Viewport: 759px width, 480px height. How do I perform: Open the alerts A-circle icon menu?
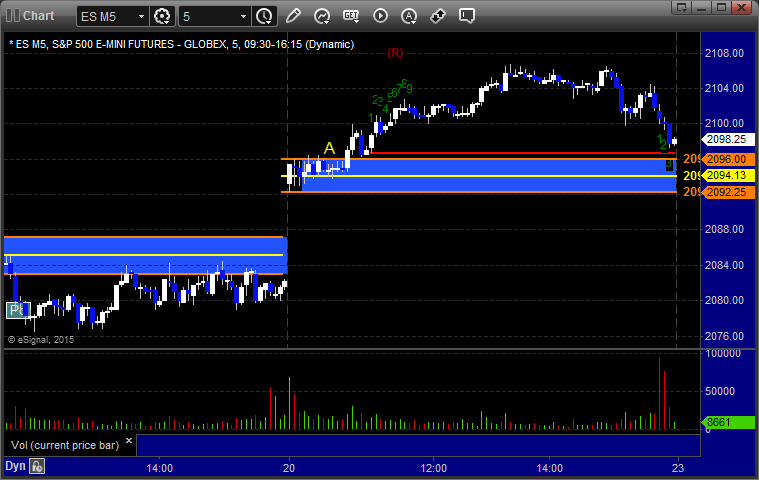(409, 16)
